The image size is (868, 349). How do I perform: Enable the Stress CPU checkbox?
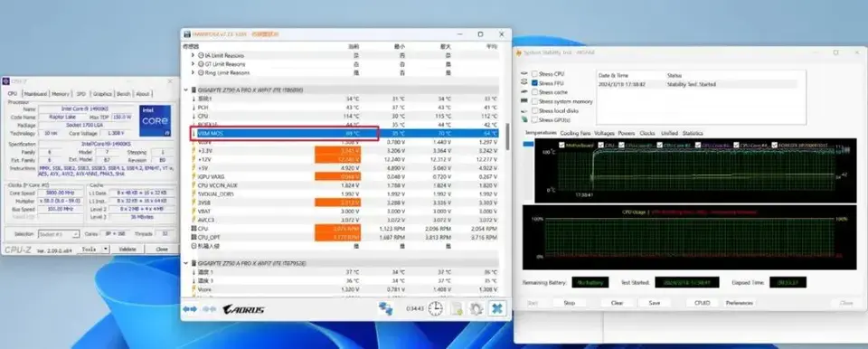click(x=534, y=73)
